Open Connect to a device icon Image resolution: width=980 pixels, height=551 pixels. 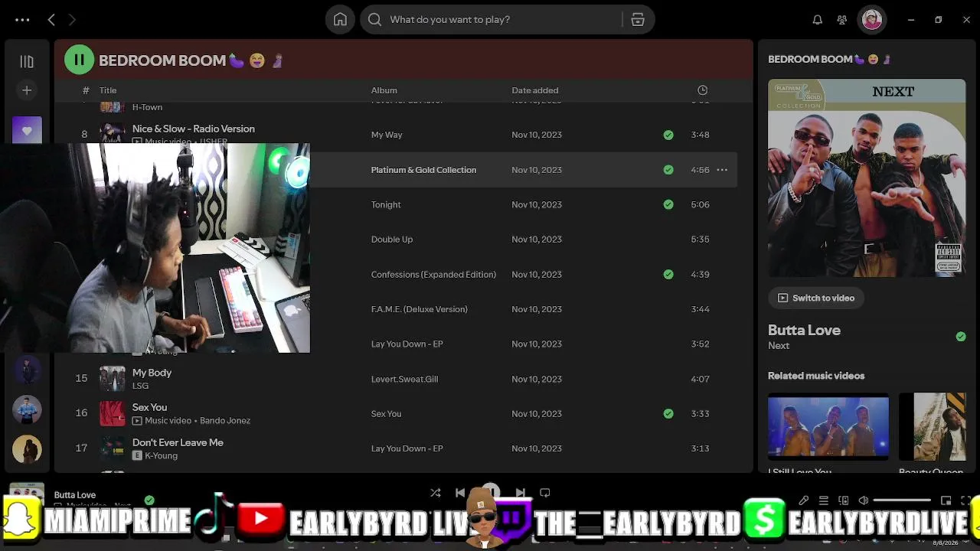[844, 500]
